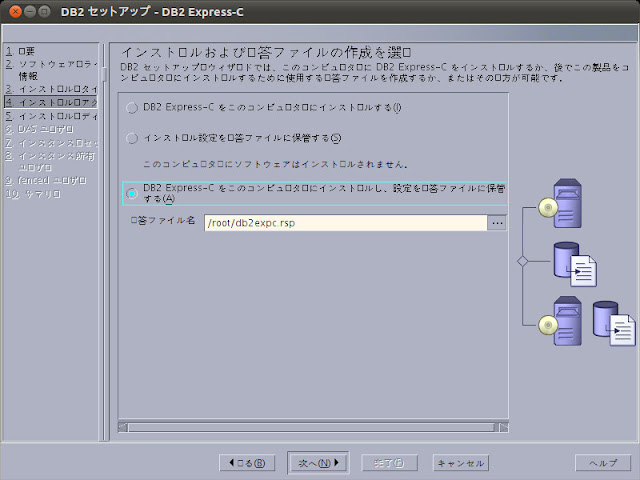Click the top server-with-CD install icon
Image resolution: width=640 pixels, height=480 pixels.
(560, 203)
